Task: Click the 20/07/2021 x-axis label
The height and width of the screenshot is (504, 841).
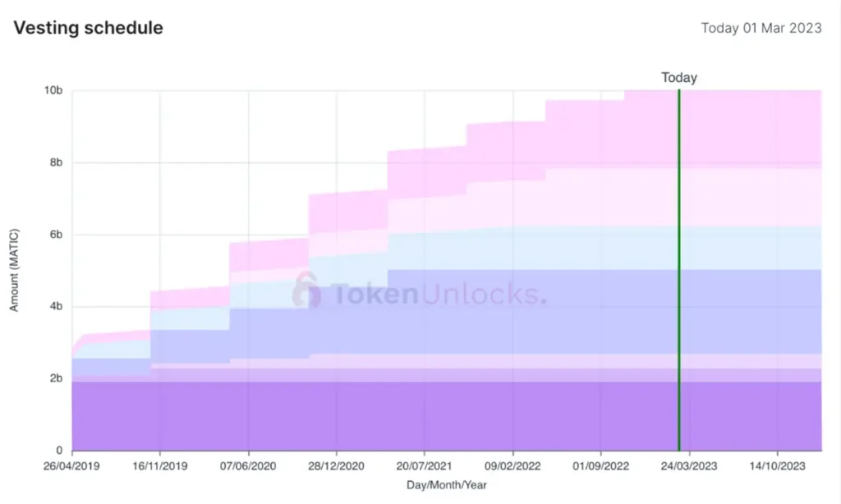Action: 424,465
